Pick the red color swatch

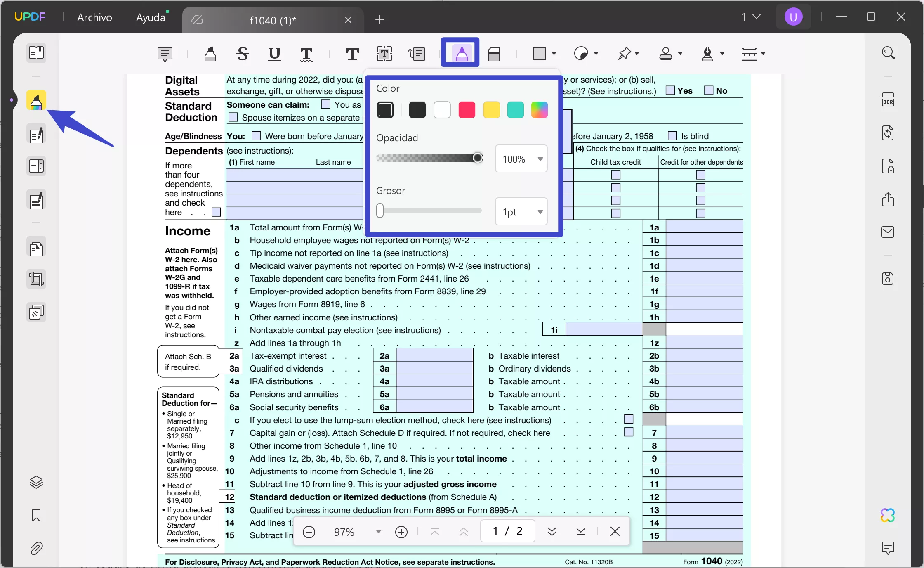point(467,110)
